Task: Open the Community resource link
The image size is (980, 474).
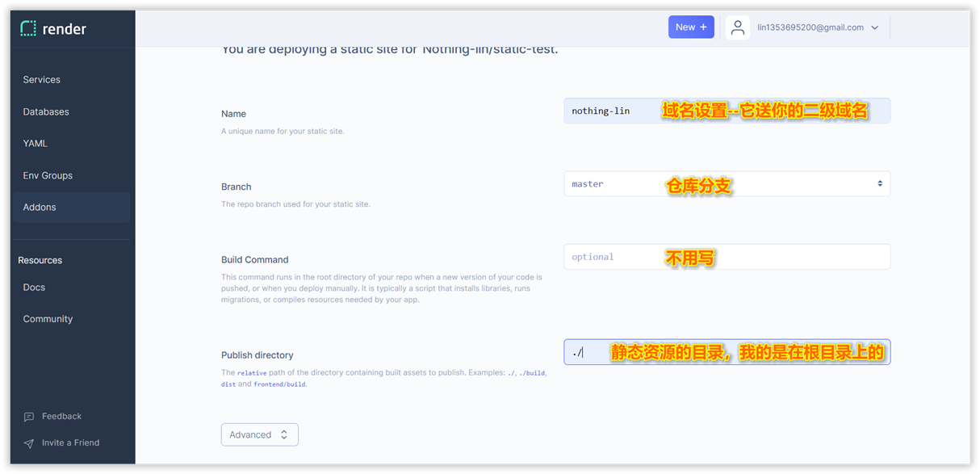Action: pyautogui.click(x=48, y=319)
